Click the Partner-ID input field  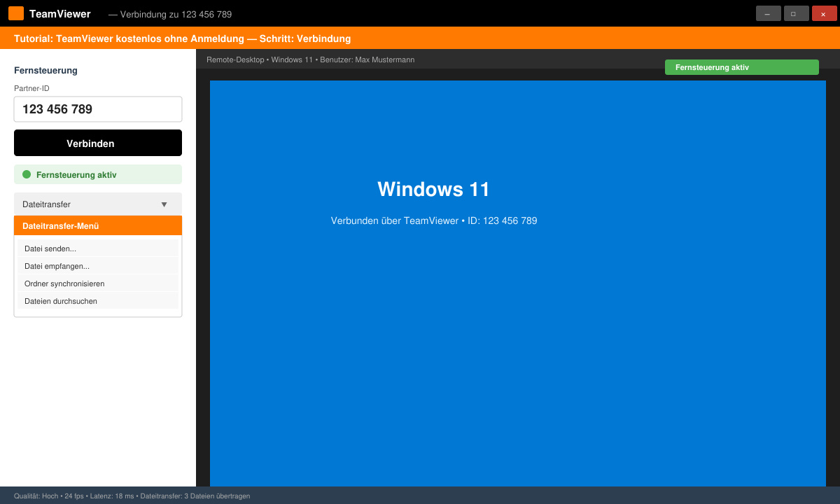pyautogui.click(x=98, y=109)
